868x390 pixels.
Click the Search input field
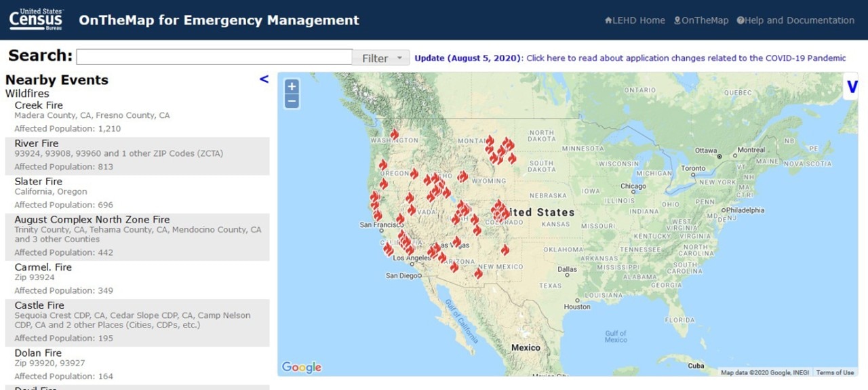tap(214, 57)
